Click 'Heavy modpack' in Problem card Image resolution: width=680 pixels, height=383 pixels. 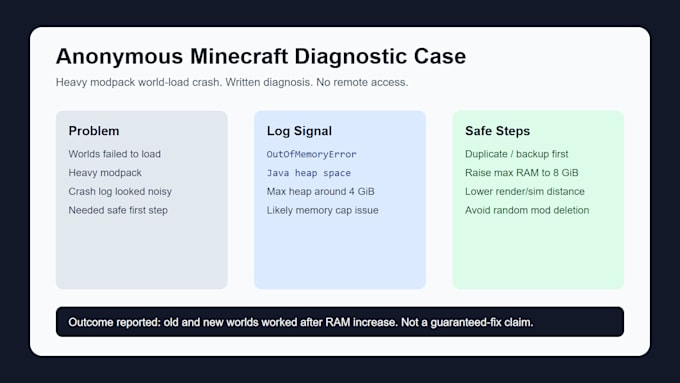105,173
